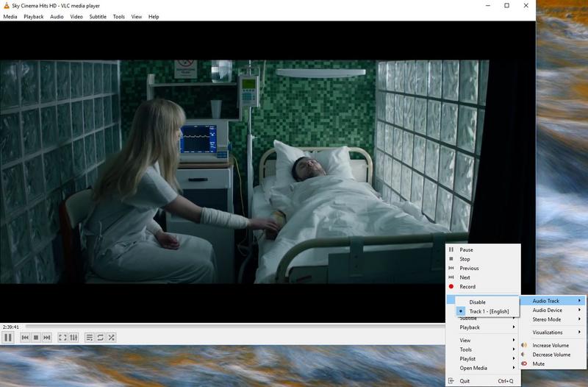Skip to next media in the control bar
The height and width of the screenshot is (387, 588).
click(47, 338)
